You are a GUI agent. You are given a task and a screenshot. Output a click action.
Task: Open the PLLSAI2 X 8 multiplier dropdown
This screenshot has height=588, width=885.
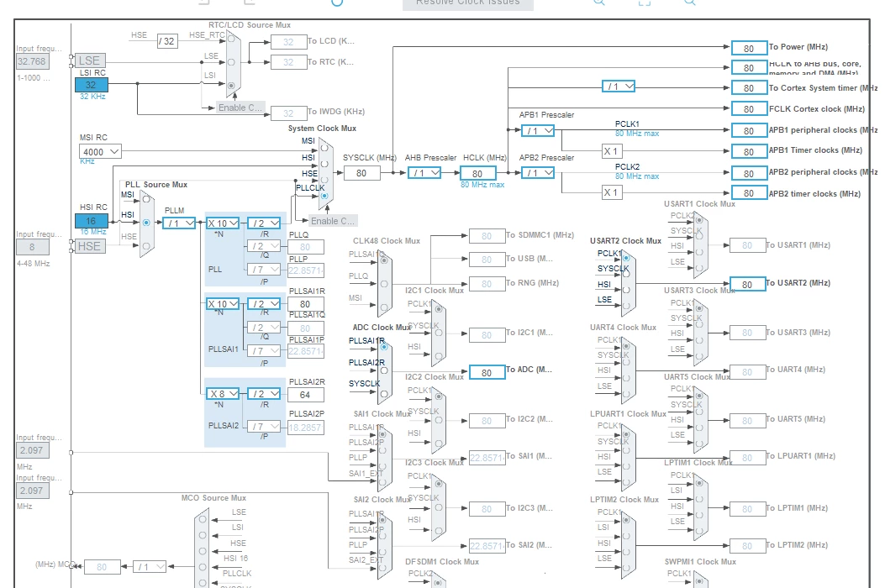tap(223, 393)
